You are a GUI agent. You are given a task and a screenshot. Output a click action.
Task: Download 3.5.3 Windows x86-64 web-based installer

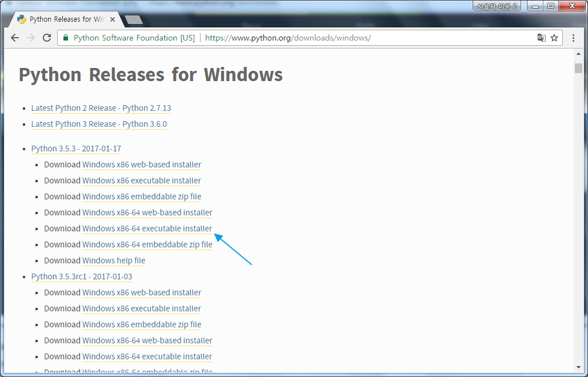pyautogui.click(x=147, y=212)
